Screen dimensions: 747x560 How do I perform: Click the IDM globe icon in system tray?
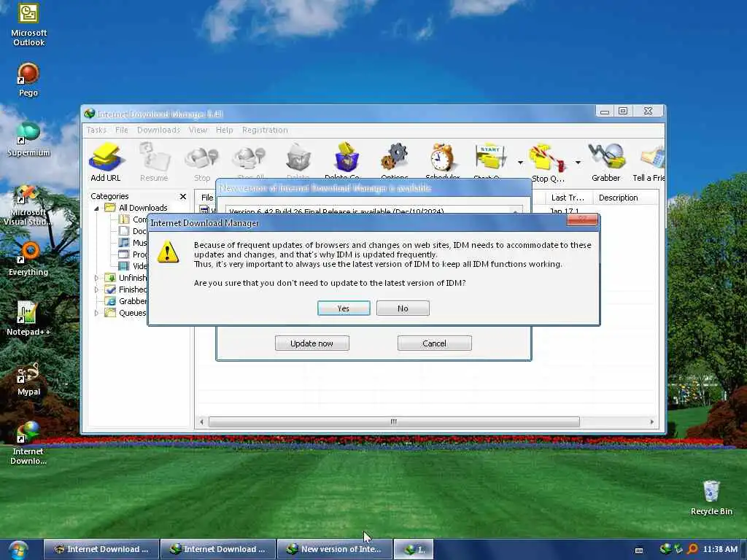coord(665,549)
